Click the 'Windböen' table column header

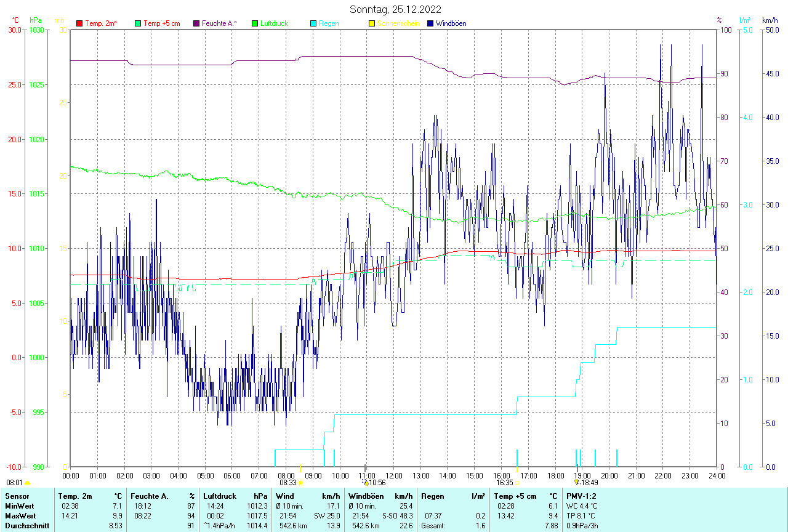365,496
